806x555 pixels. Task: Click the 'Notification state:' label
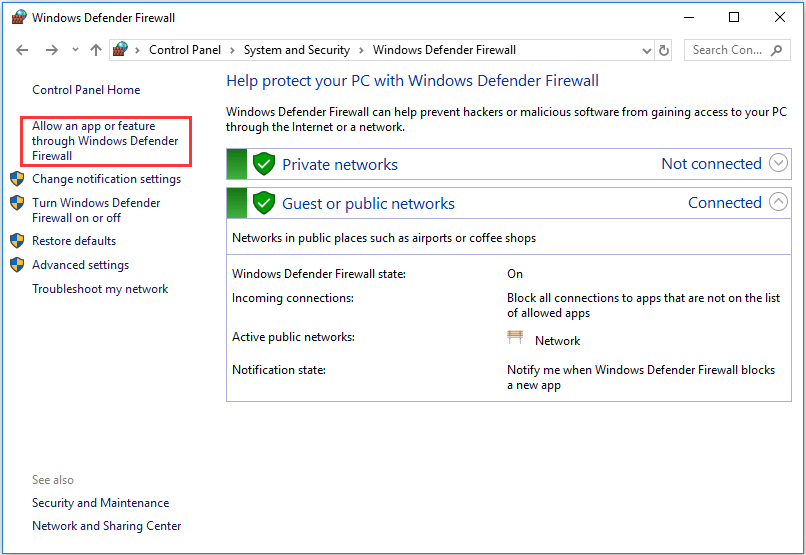pos(279,370)
